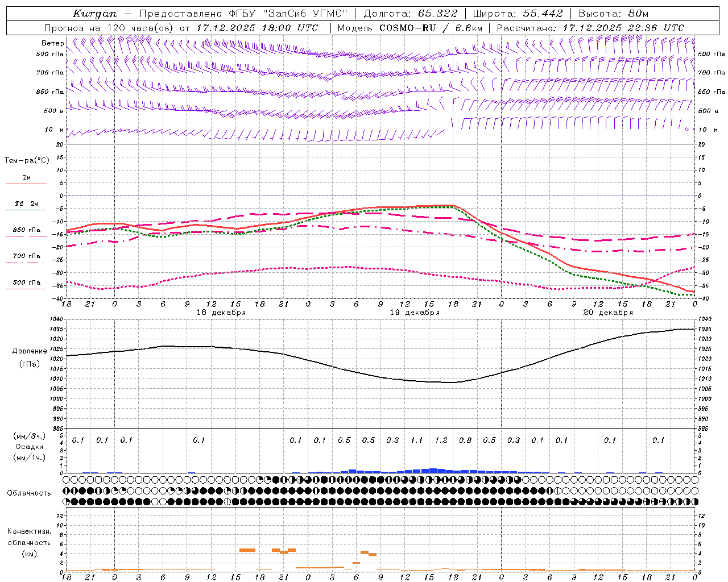
Task: Click the "500 гПа" temperature legend entry
Action: 26,282
